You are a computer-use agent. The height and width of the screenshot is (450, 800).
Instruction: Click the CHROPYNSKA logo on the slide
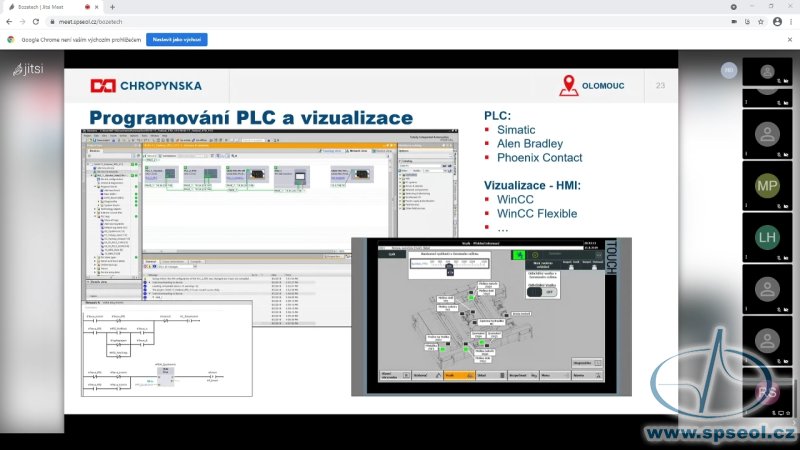146,86
